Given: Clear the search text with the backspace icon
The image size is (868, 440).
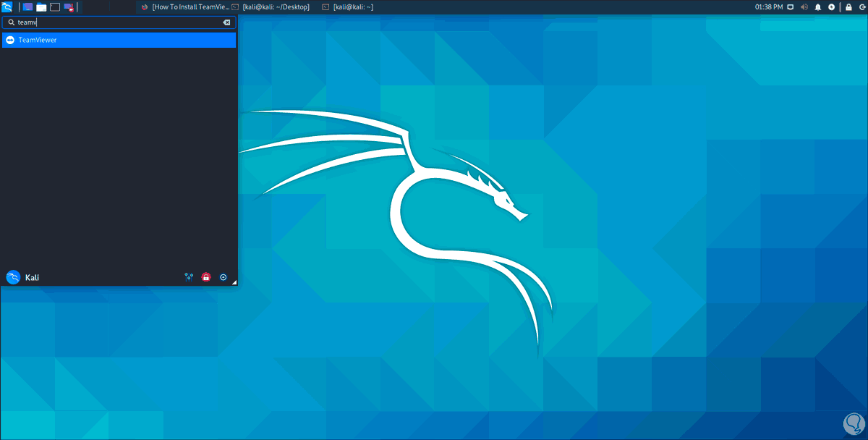Looking at the screenshot, I should point(226,22).
